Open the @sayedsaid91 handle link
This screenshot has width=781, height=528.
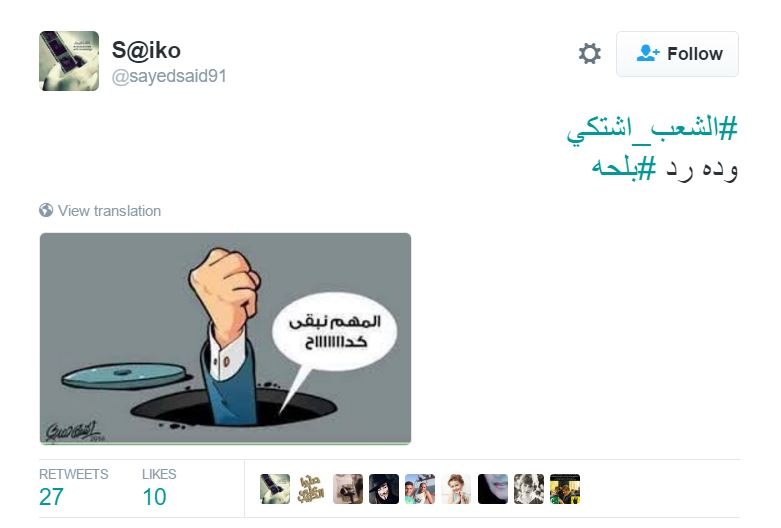[x=169, y=76]
